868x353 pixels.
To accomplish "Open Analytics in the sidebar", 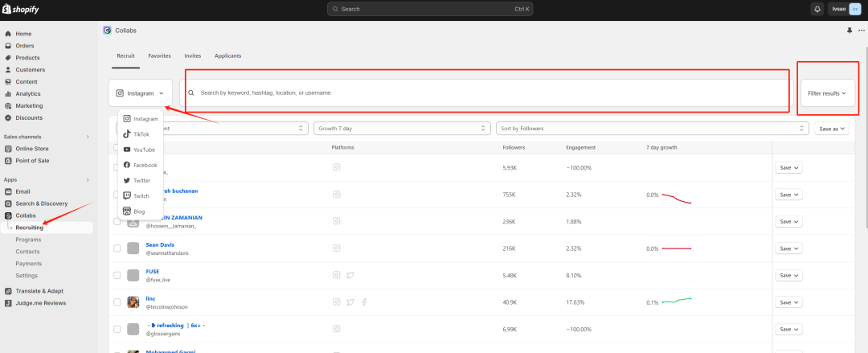I will (x=27, y=93).
